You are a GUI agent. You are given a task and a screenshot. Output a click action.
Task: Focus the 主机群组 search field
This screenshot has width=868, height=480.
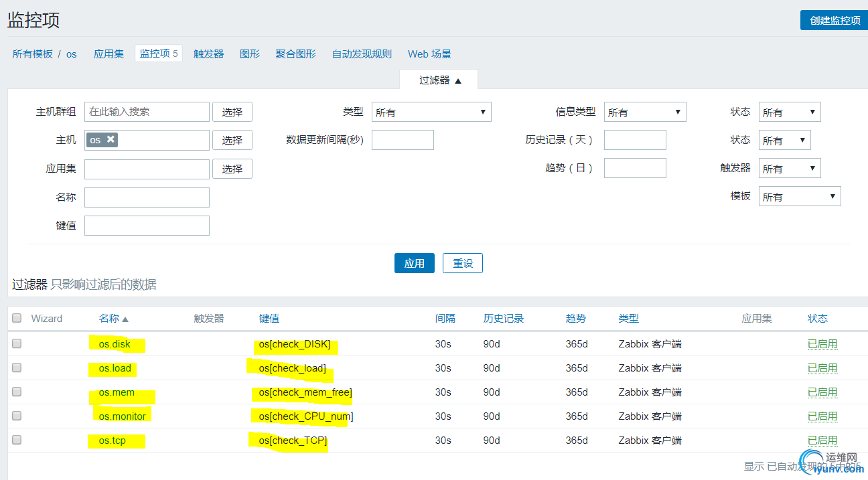click(x=147, y=112)
